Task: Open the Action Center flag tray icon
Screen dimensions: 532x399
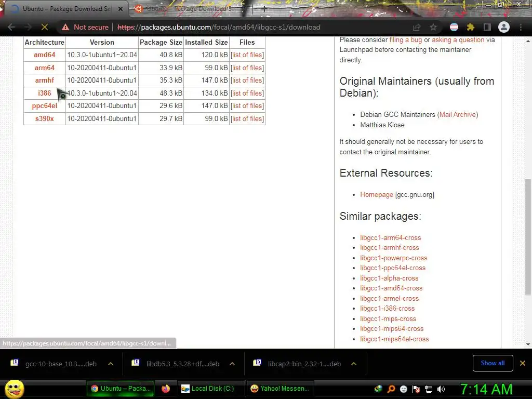Action: pyautogui.click(x=416, y=389)
